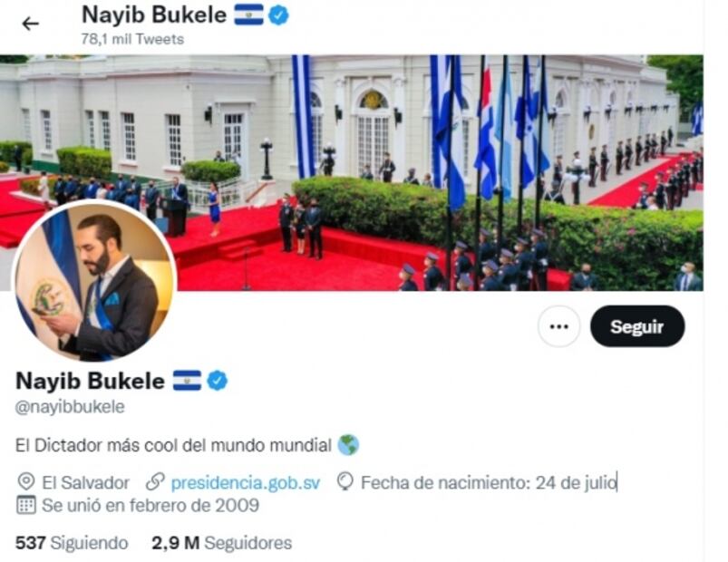
Task: Click the calendar icon by join date
Action: tap(26, 505)
